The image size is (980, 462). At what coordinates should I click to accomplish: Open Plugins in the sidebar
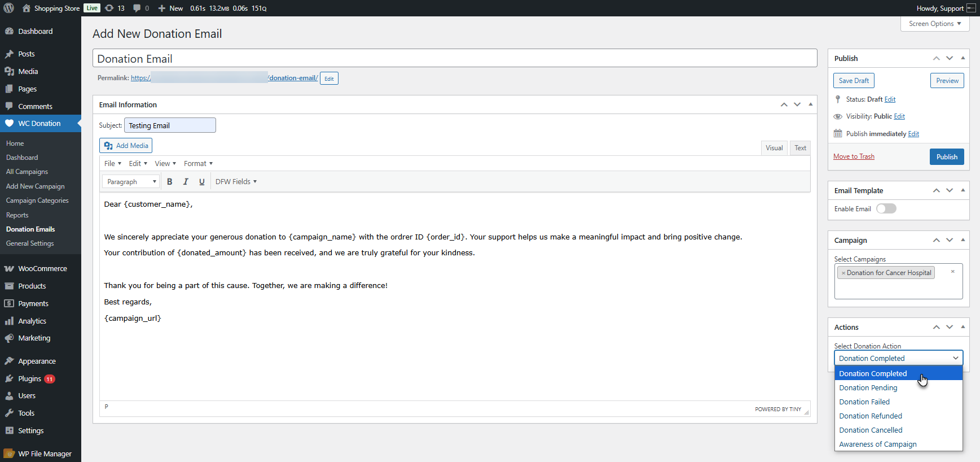tap(29, 378)
